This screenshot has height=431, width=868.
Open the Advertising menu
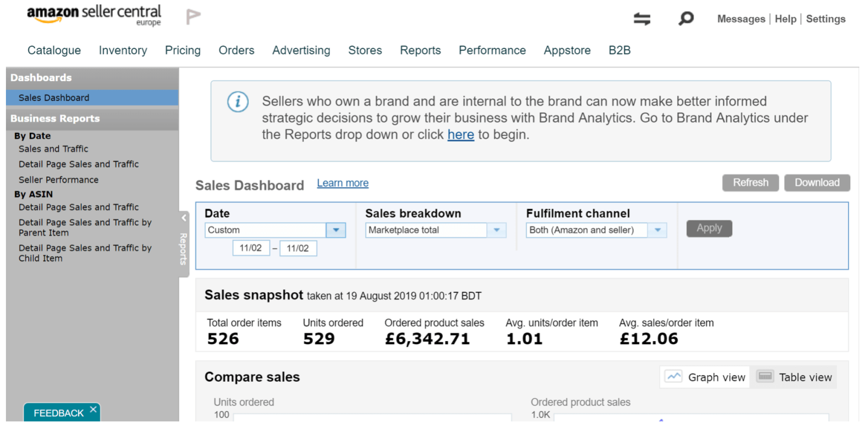[301, 50]
